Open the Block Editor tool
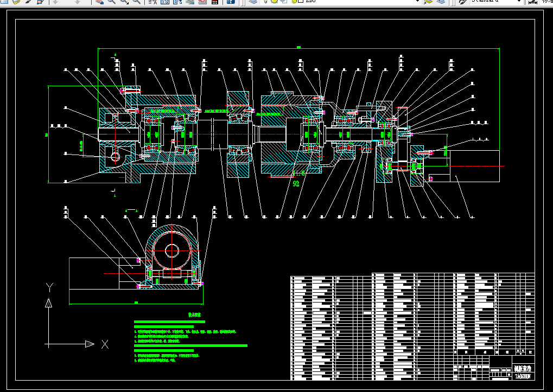This screenshot has width=553, height=392. click(40, 2)
